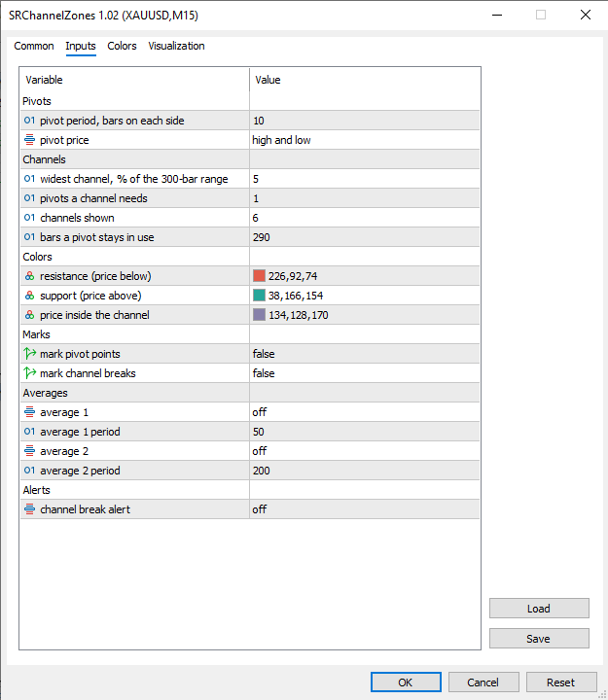Click the integer icon beside bars a pivot stays in use
This screenshot has height=700, width=608.
click(x=29, y=237)
